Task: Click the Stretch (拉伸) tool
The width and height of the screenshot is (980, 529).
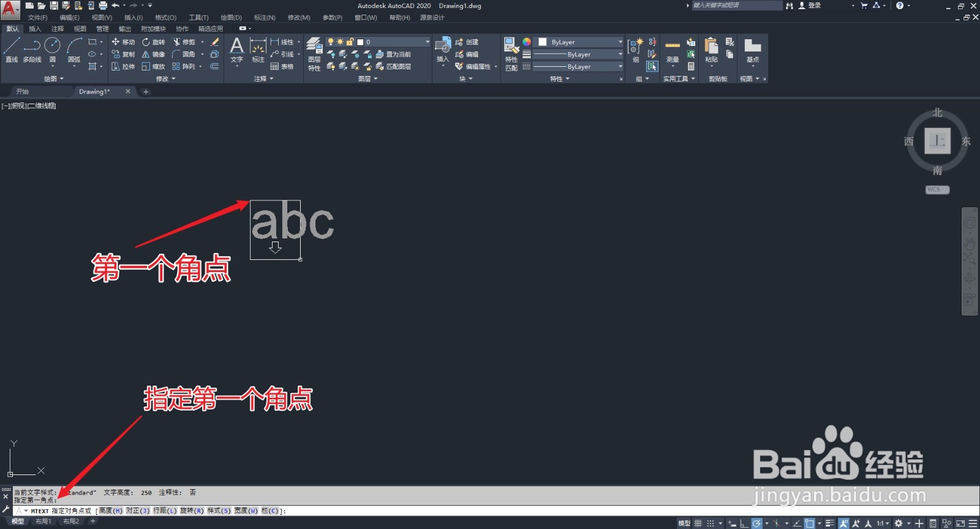Action: pyautogui.click(x=123, y=66)
